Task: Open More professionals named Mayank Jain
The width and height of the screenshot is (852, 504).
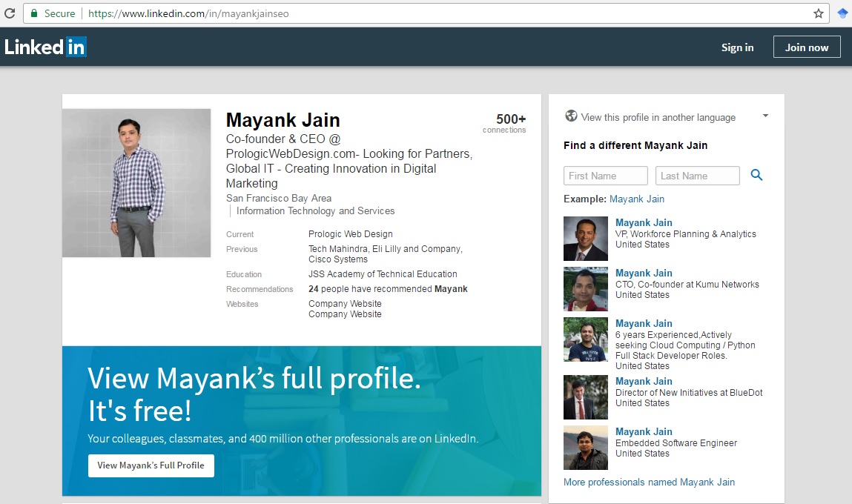Action: 649,482
